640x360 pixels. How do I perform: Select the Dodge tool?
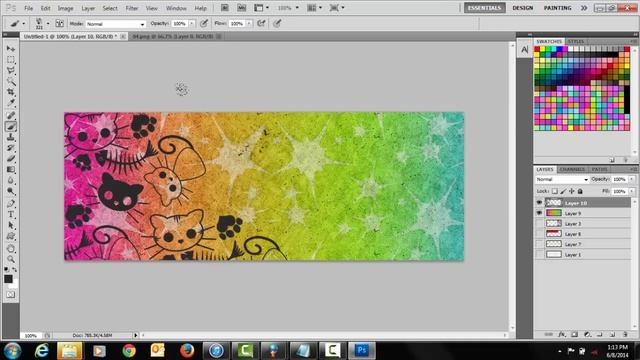(x=11, y=191)
